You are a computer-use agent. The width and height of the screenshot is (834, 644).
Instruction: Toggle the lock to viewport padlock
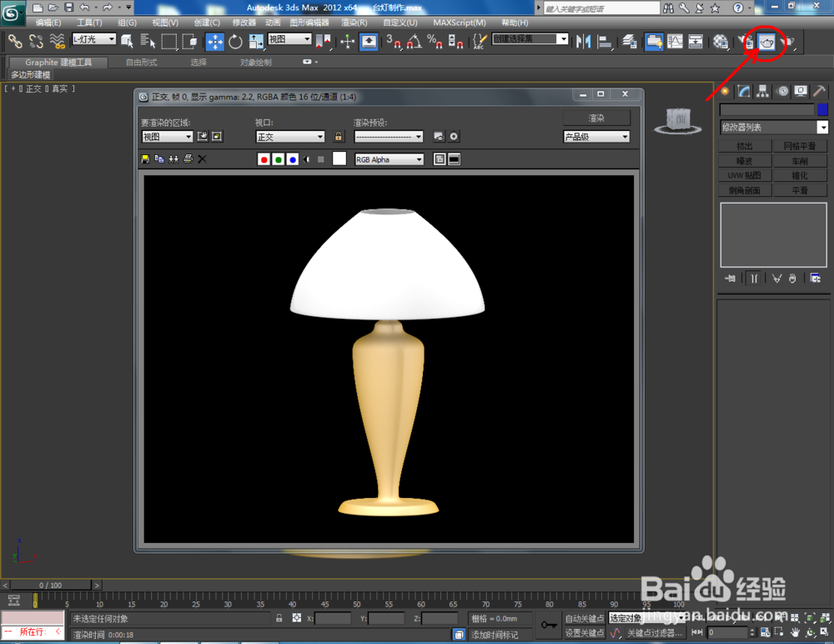click(339, 137)
